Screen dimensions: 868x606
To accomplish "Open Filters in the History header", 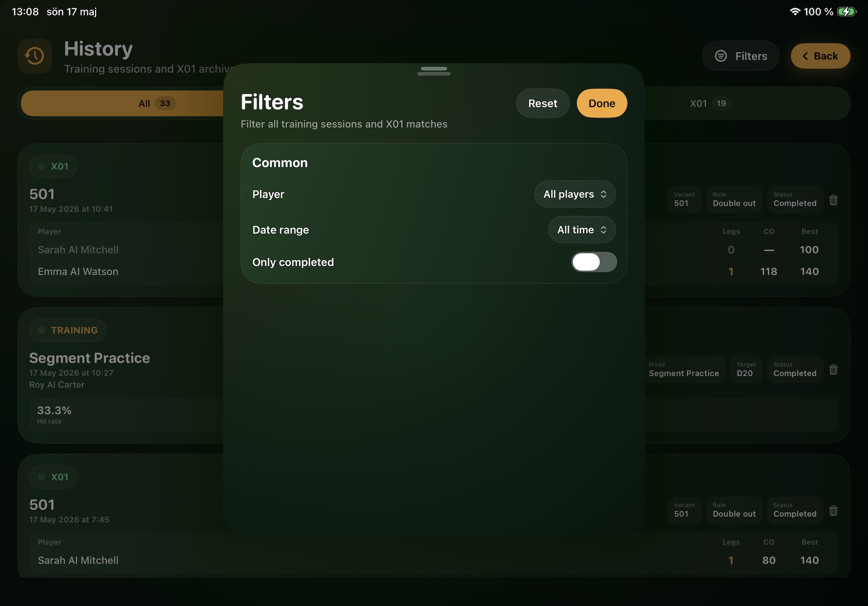I will [741, 56].
